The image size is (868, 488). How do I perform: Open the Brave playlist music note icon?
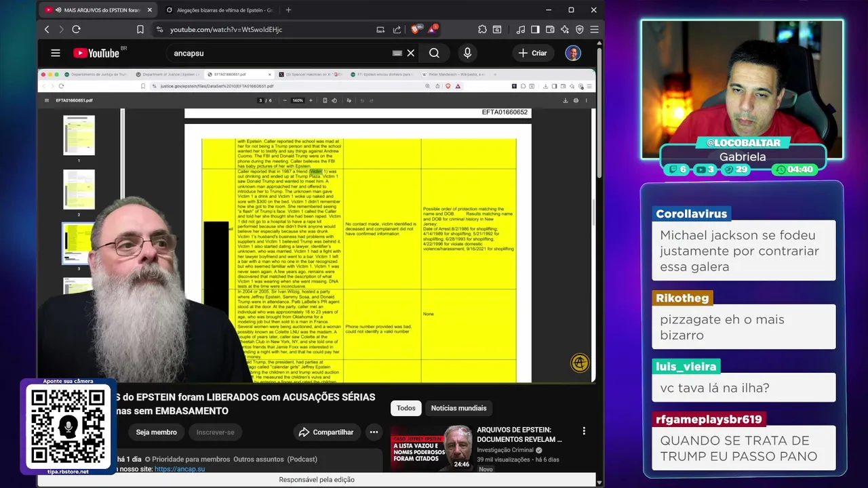(x=520, y=30)
